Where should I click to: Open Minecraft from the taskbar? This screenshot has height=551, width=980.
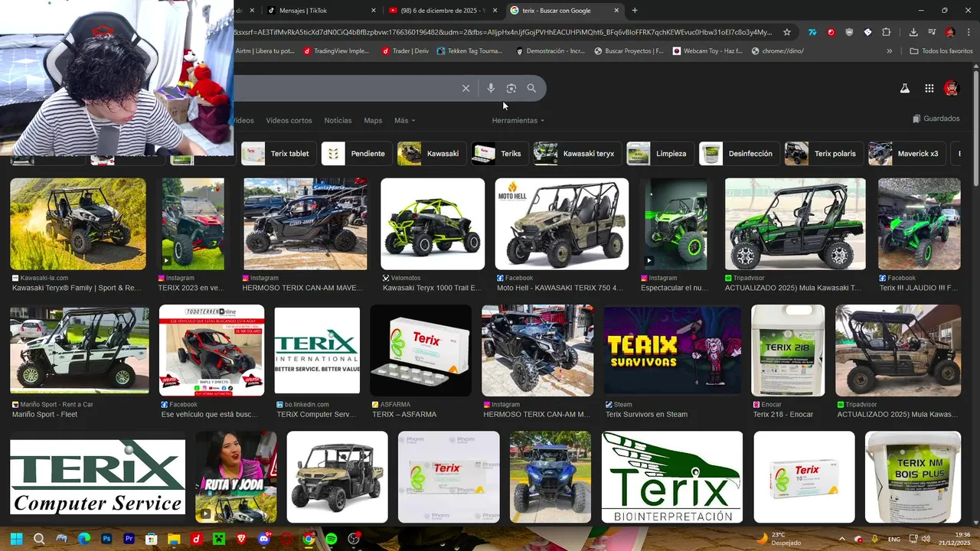219,539
